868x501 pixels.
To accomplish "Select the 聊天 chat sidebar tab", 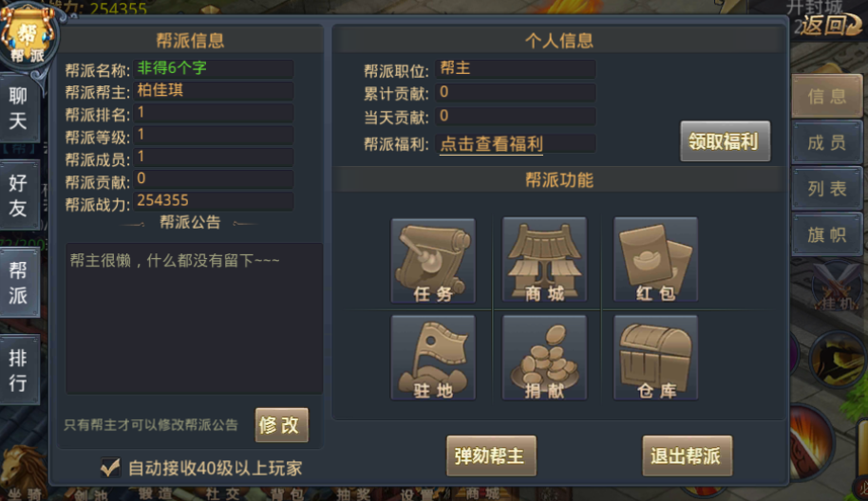I will [x=19, y=108].
